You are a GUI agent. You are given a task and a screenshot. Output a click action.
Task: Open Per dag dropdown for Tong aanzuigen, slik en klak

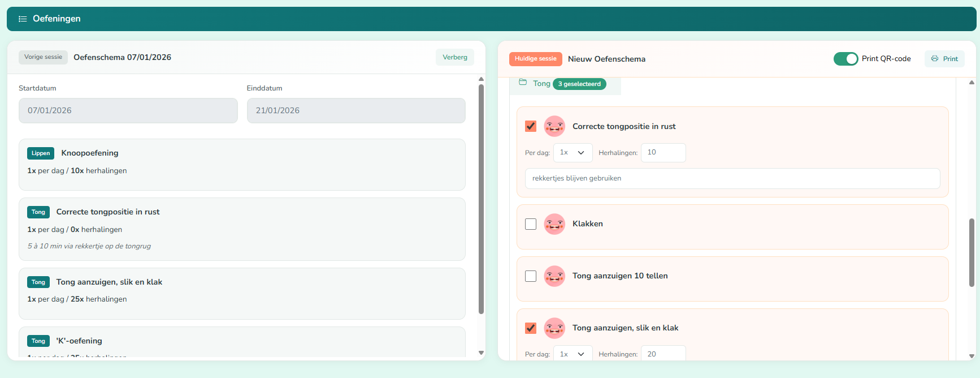[573, 354]
